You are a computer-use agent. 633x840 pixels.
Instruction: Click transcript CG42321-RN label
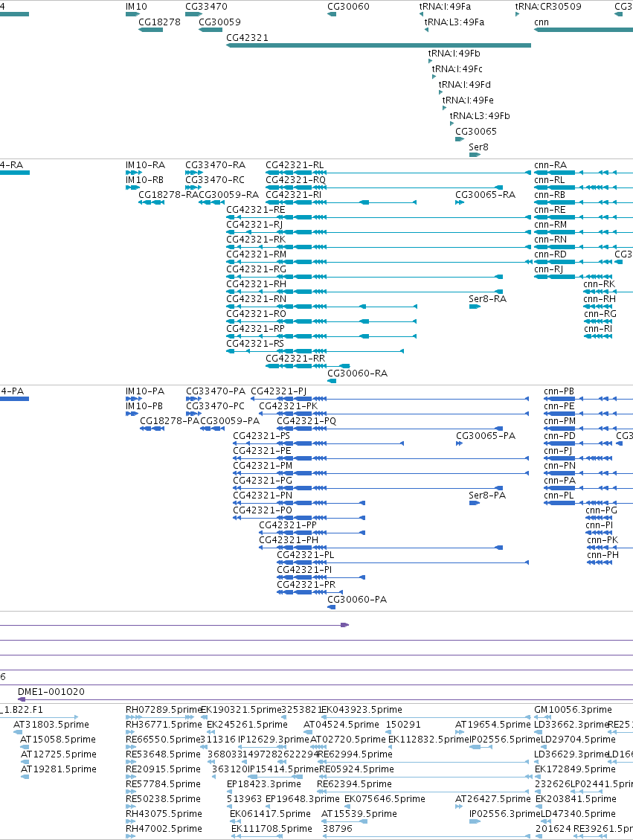point(256,299)
